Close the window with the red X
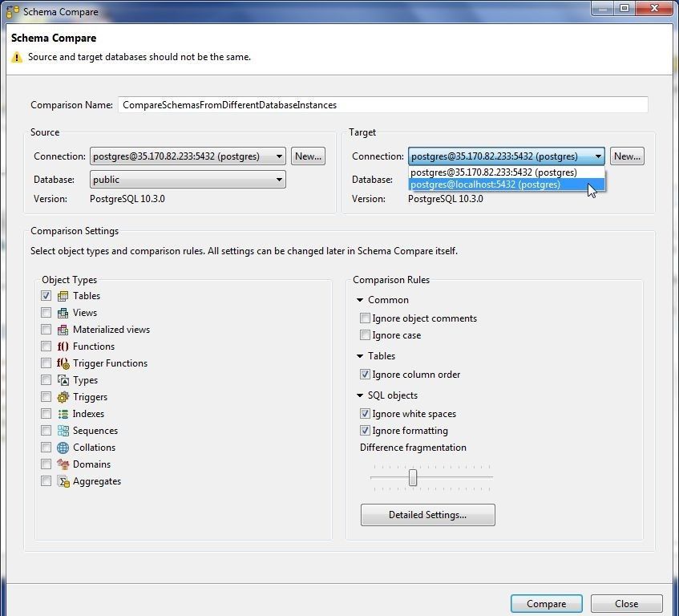This screenshot has width=679, height=616. point(655,8)
